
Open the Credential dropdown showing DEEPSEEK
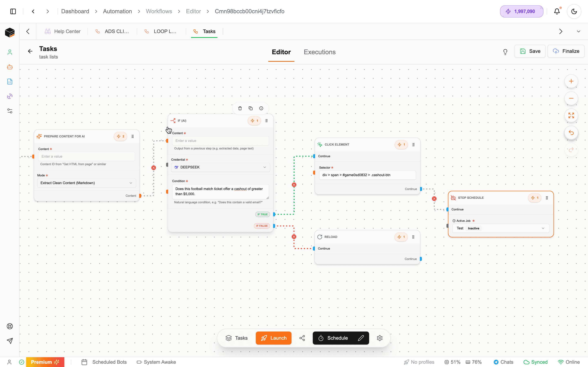[x=220, y=167]
